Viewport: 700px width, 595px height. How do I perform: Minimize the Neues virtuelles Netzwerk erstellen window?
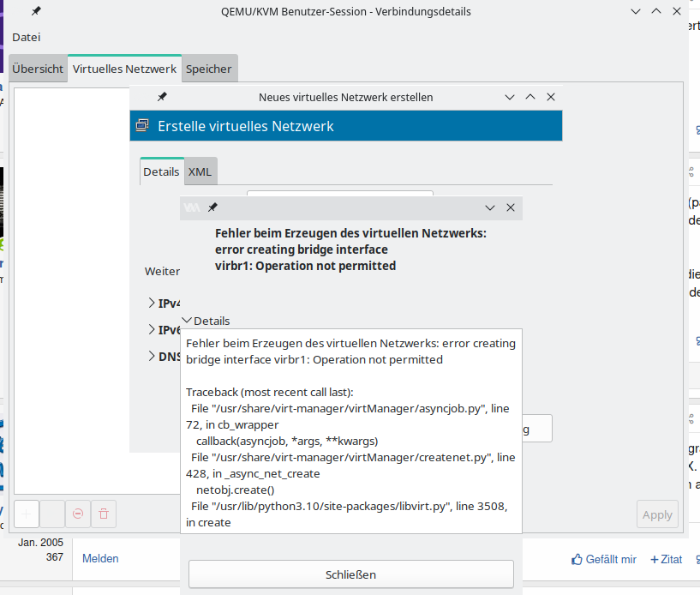[510, 97]
